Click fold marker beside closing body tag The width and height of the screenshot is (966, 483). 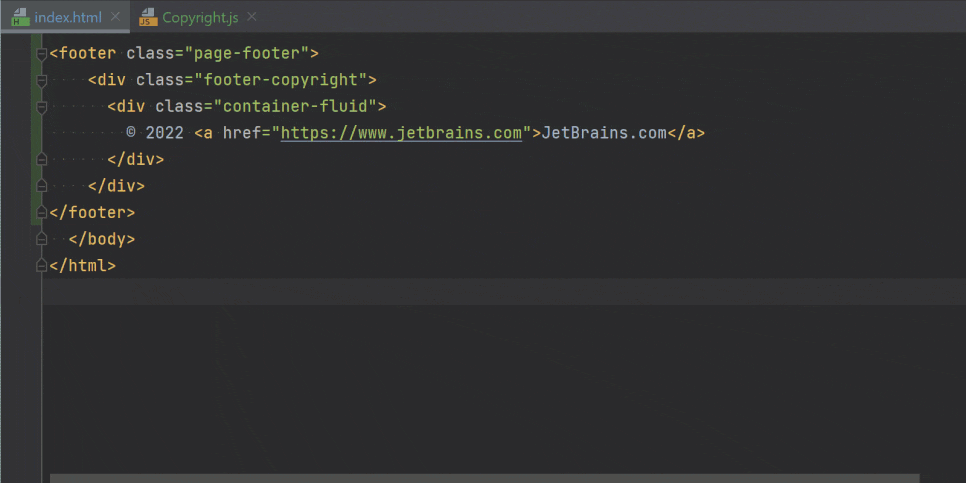click(x=41, y=239)
